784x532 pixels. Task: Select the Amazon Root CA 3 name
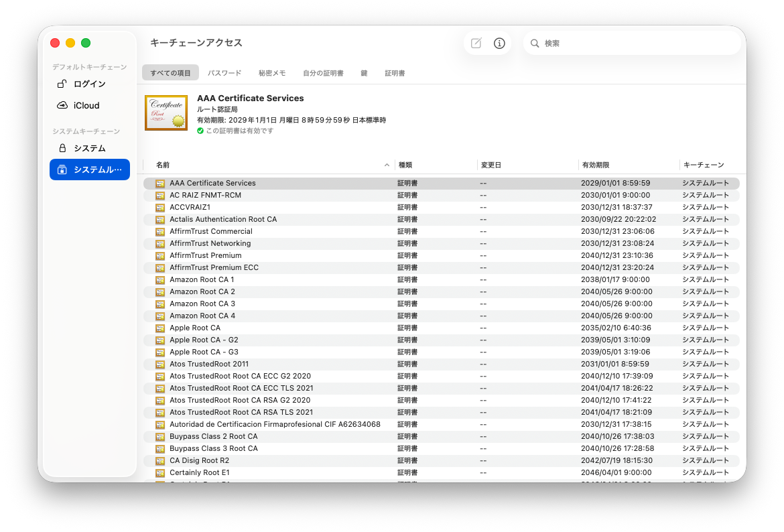[202, 304]
